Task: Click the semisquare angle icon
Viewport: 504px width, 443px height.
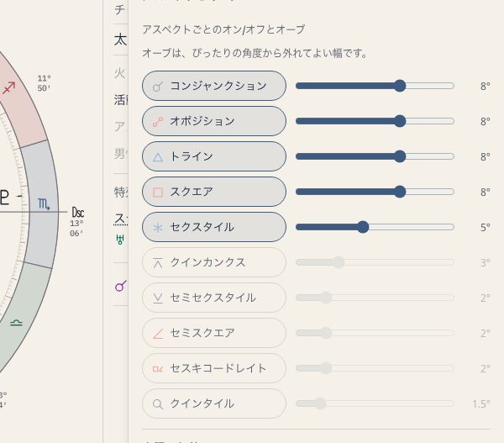Action: pos(158,334)
